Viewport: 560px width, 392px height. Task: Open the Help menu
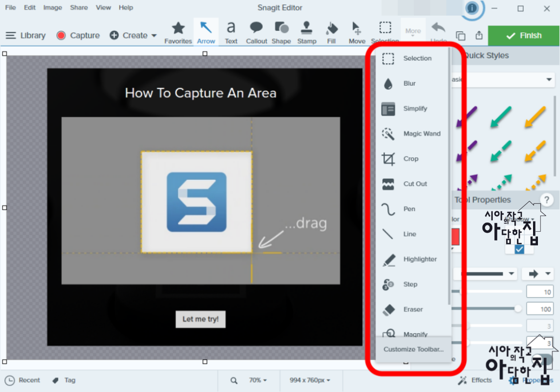click(x=126, y=7)
